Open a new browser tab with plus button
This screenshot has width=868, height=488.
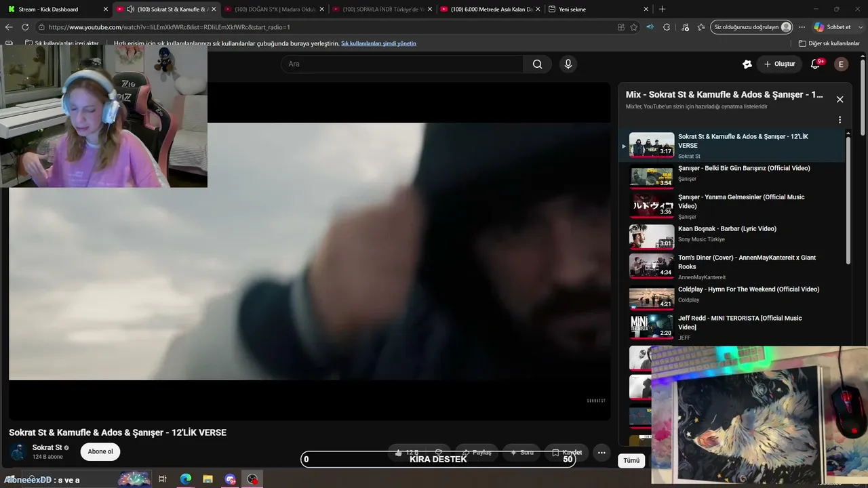pyautogui.click(x=663, y=9)
